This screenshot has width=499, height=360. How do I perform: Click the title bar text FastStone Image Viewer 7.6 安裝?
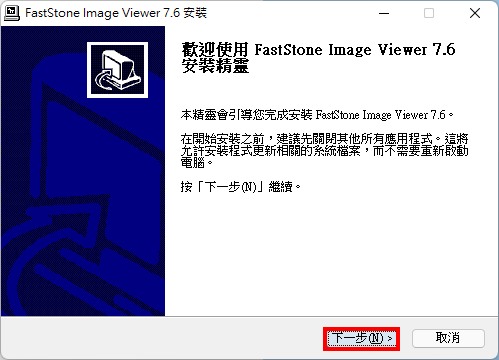click(x=116, y=13)
